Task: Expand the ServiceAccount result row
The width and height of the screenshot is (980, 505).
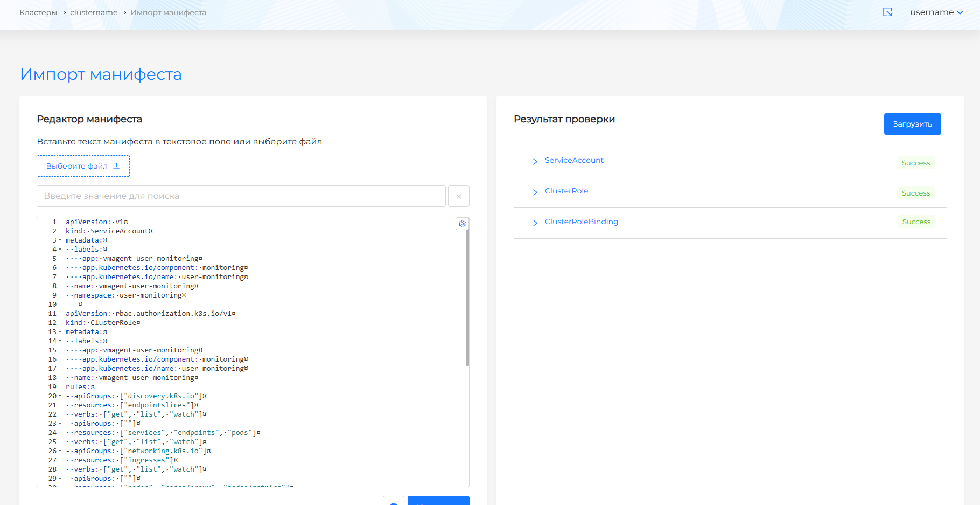Action: pyautogui.click(x=535, y=161)
